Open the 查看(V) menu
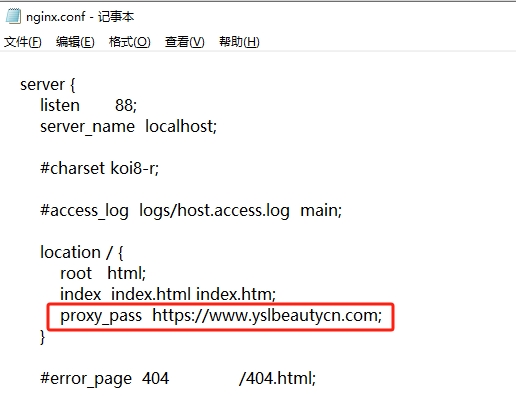Image resolution: width=516 pixels, height=396 pixels. click(x=185, y=42)
